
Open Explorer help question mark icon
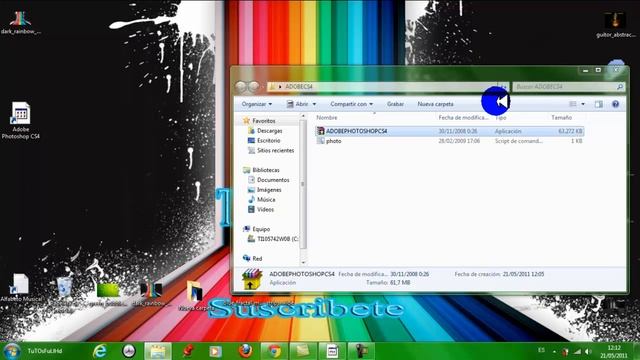[616, 104]
